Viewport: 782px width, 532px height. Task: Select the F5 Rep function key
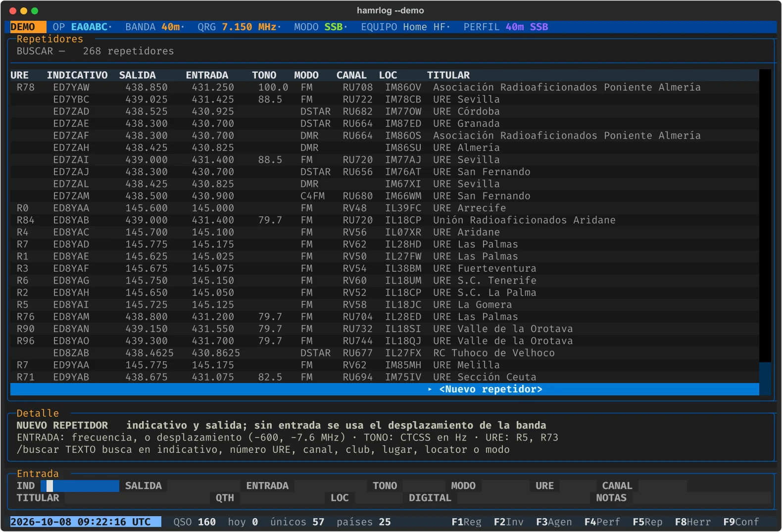(647, 522)
